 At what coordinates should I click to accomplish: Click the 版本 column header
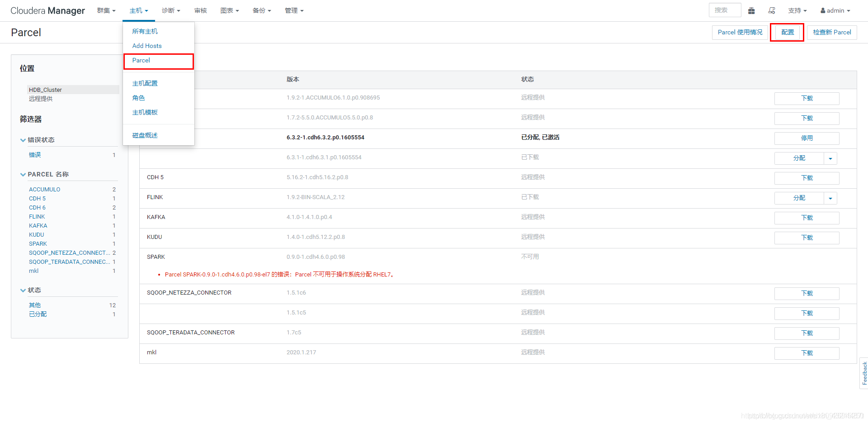click(x=292, y=80)
